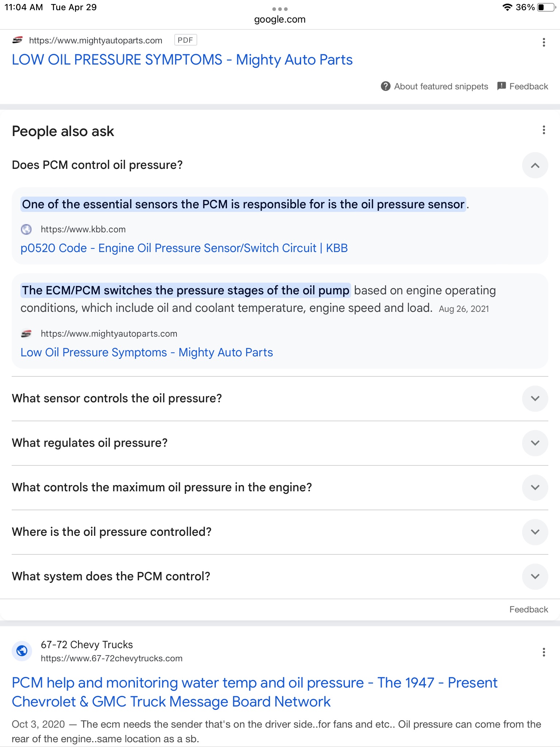Screen dimensions: 560x747
Task: Expand Where is the oil pressure controlled
Action: click(535, 532)
